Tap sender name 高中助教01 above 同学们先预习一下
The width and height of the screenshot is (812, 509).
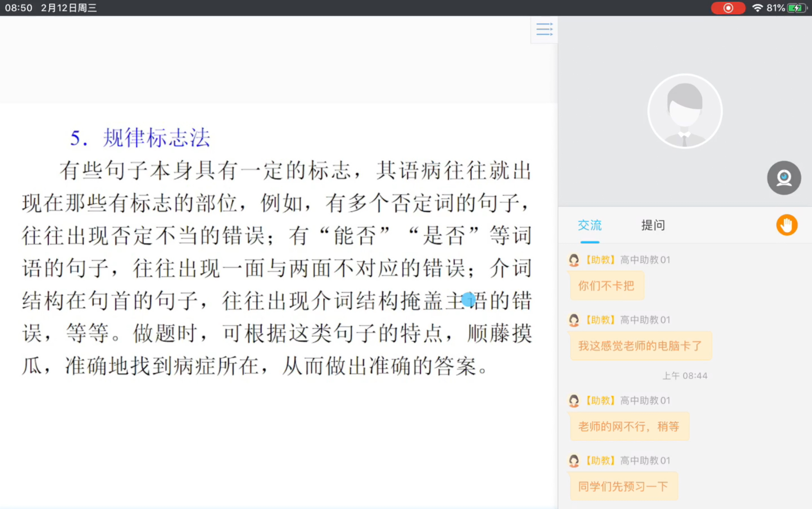[x=645, y=461]
